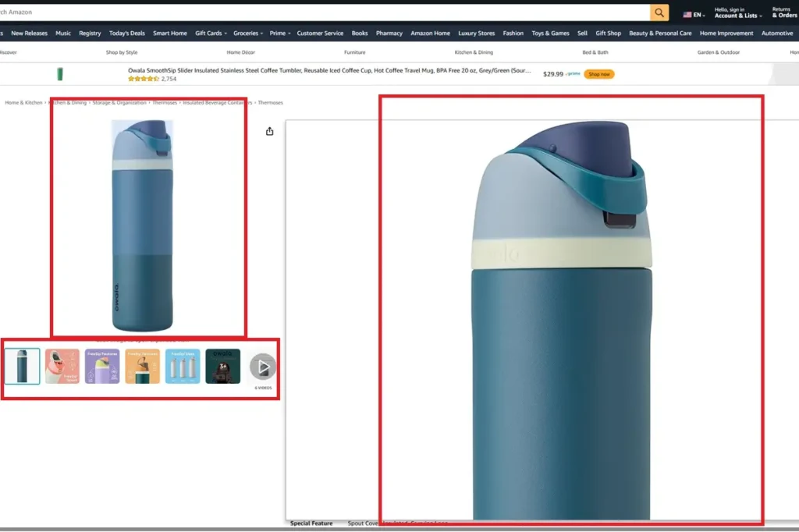Viewport: 799px width, 532px height.
Task: Select the orange FreeSip thumbnail
Action: click(142, 367)
